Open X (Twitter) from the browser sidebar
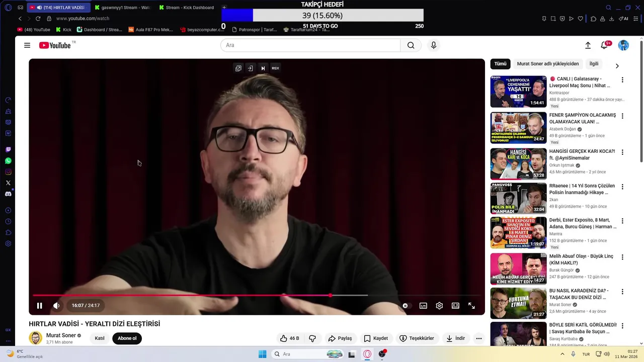Viewport: 644px width, 362px height. [x=8, y=183]
